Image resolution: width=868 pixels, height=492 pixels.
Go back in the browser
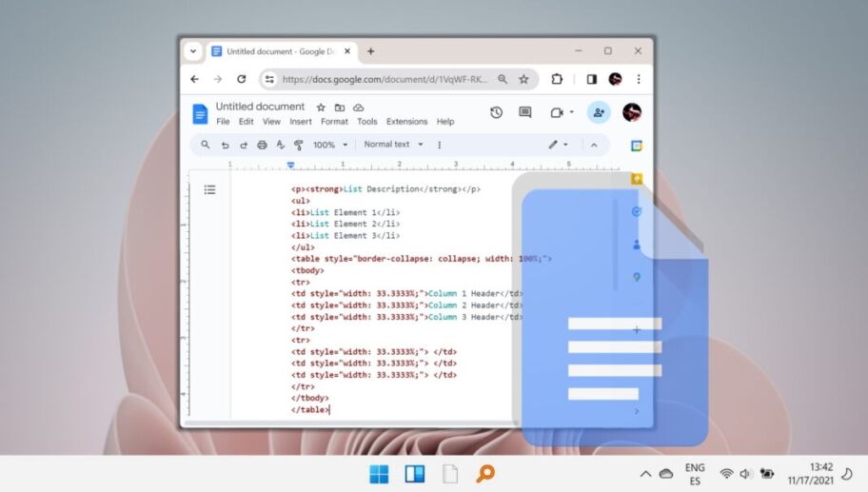(x=195, y=79)
